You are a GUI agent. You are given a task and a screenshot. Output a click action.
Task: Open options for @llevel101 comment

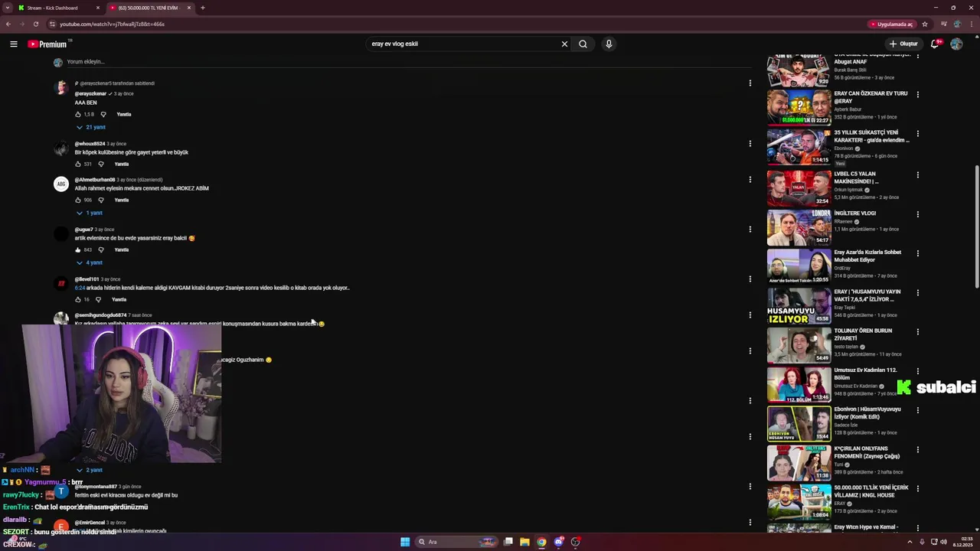[750, 279]
